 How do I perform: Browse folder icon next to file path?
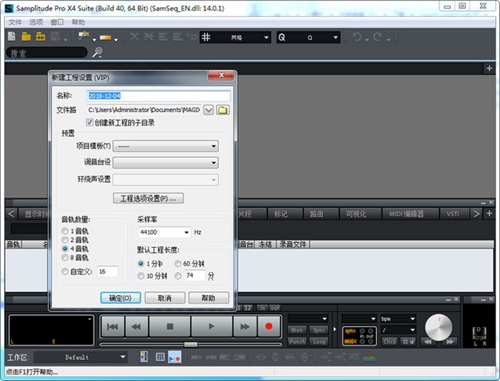click(223, 110)
